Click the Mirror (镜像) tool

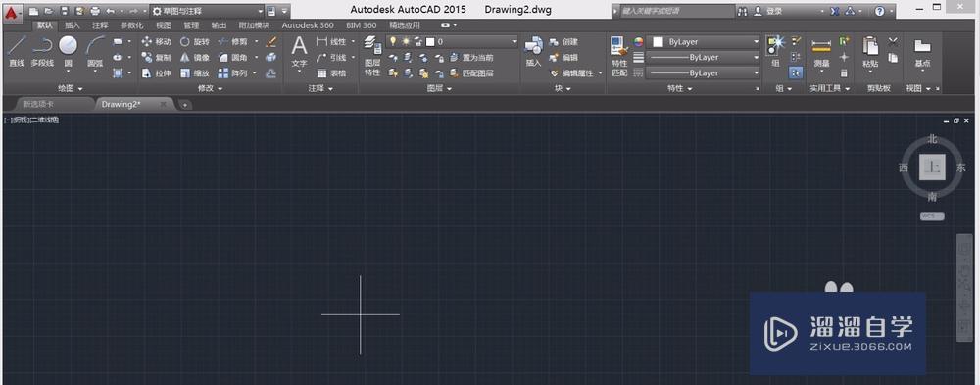195,57
